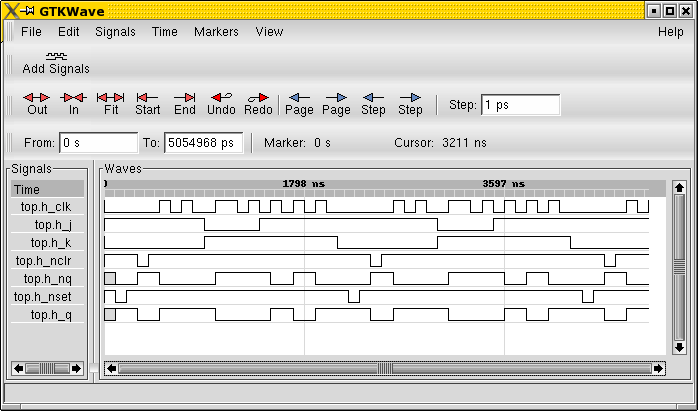The height and width of the screenshot is (411, 698).
Task: Select the top.h_clk signal
Action: point(47,207)
